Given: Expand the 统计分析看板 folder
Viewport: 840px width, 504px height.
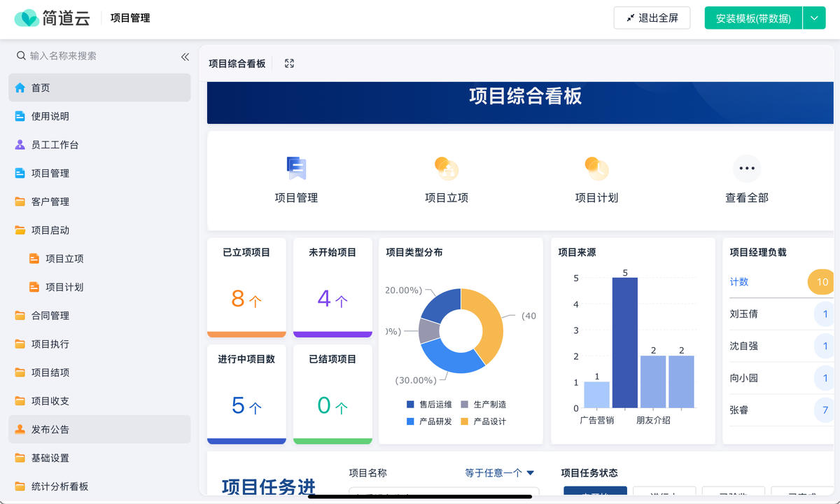Looking at the screenshot, I should 99,486.
